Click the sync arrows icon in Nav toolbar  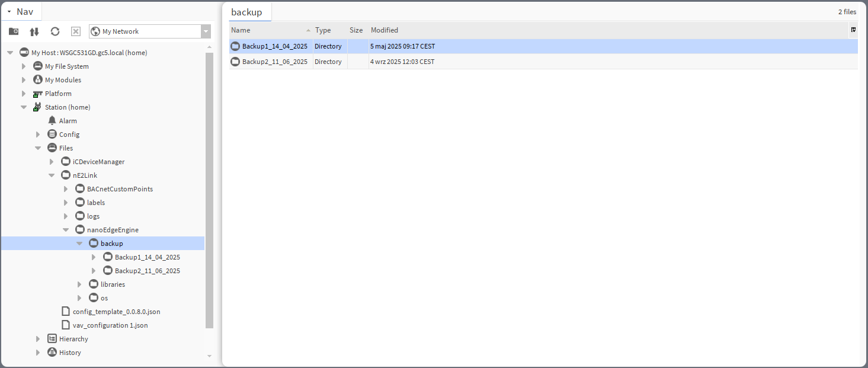point(34,31)
